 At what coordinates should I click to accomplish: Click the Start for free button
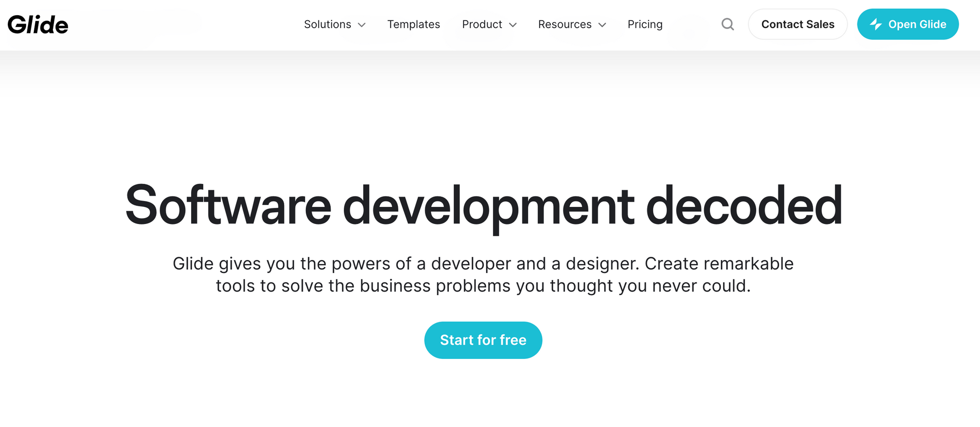tap(483, 340)
